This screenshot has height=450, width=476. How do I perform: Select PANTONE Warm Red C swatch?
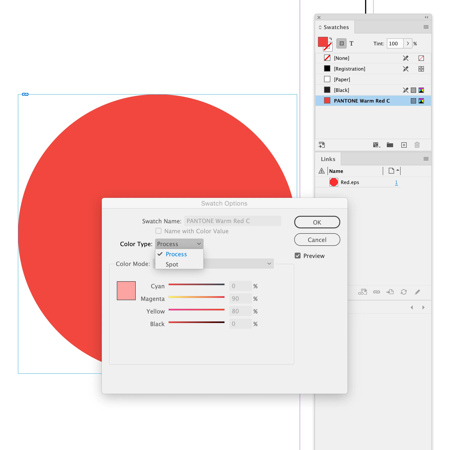pyautogui.click(x=362, y=101)
